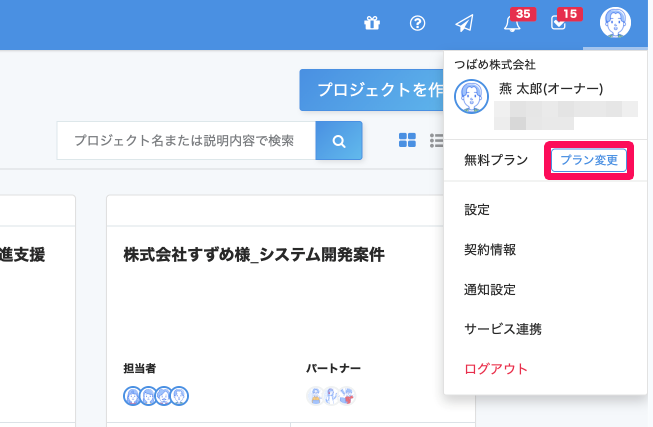The height and width of the screenshot is (427, 653).
Task: Open task checklist icon with 15 badge
Action: 558,23
